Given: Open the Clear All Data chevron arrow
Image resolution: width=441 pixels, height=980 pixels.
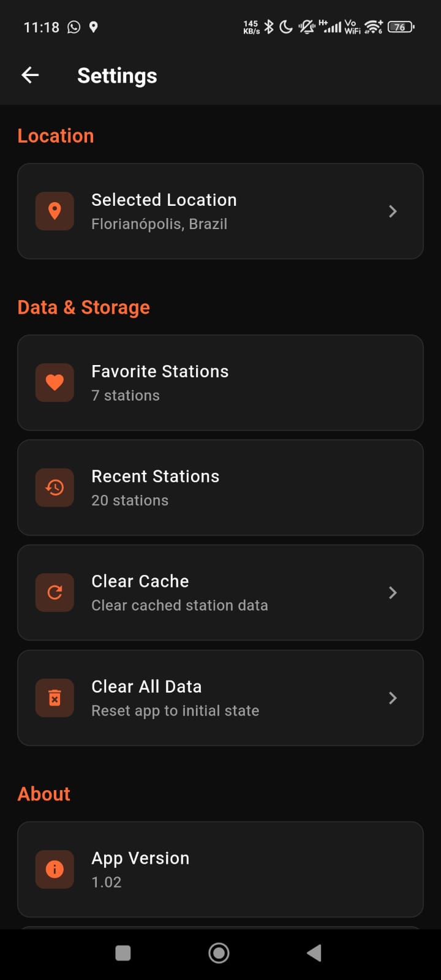Looking at the screenshot, I should coord(393,698).
